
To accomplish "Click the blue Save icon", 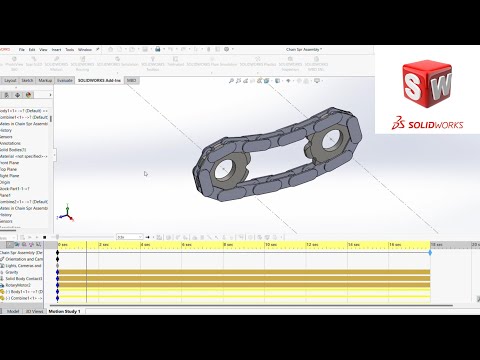I will [158, 49].
